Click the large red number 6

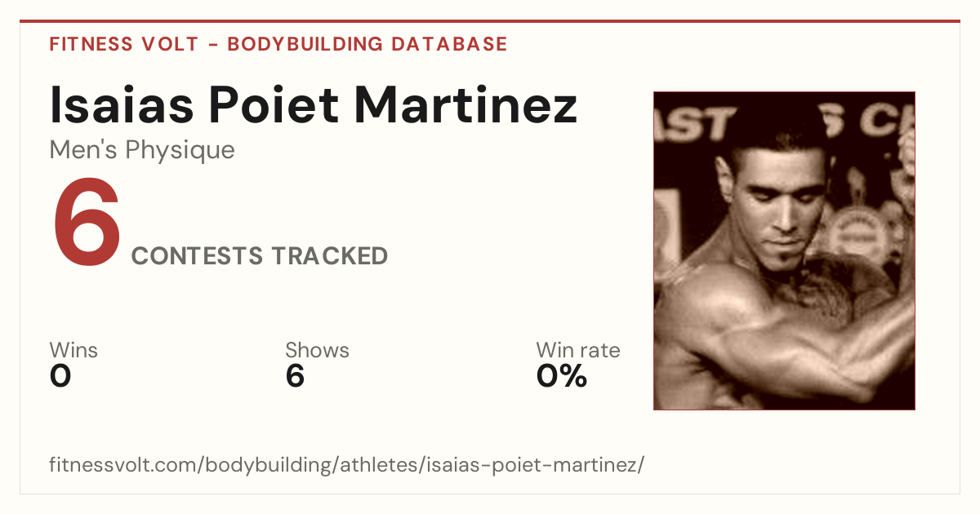pyautogui.click(x=87, y=223)
